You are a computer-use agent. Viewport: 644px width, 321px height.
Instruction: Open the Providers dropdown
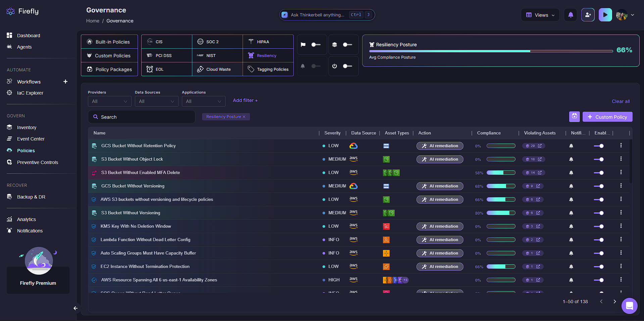(x=110, y=101)
